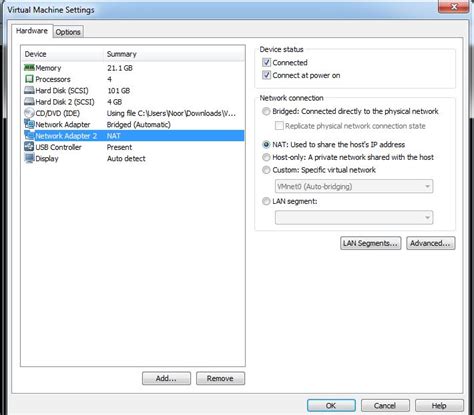
Task: Select the LAN segment radio button
Action: (266, 201)
